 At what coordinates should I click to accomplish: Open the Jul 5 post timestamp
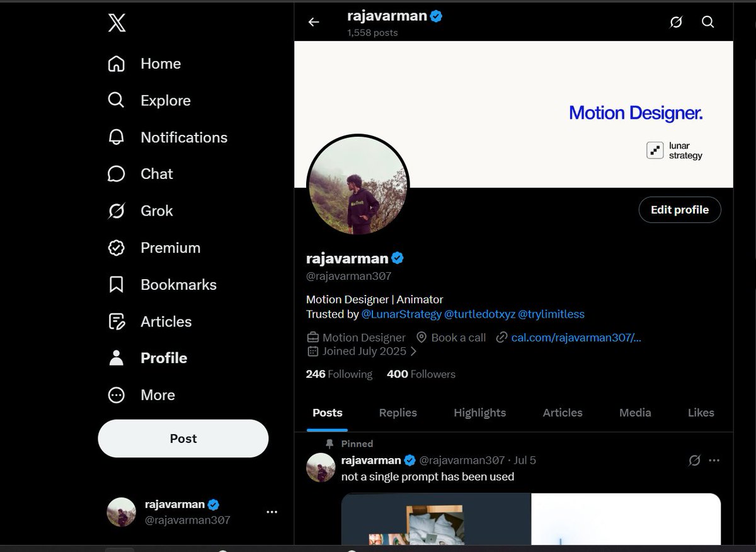(525, 461)
